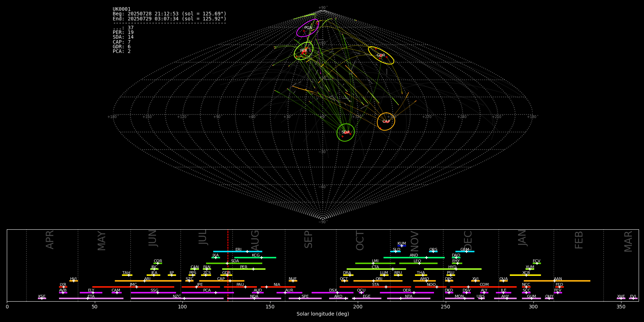The image size is (644, 322).
Task: Click the FEB month label
Action: click(x=579, y=240)
